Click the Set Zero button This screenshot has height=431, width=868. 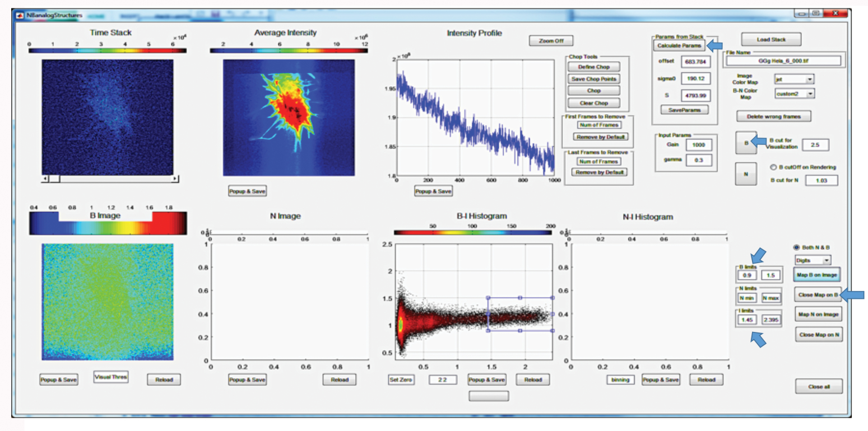point(401,380)
